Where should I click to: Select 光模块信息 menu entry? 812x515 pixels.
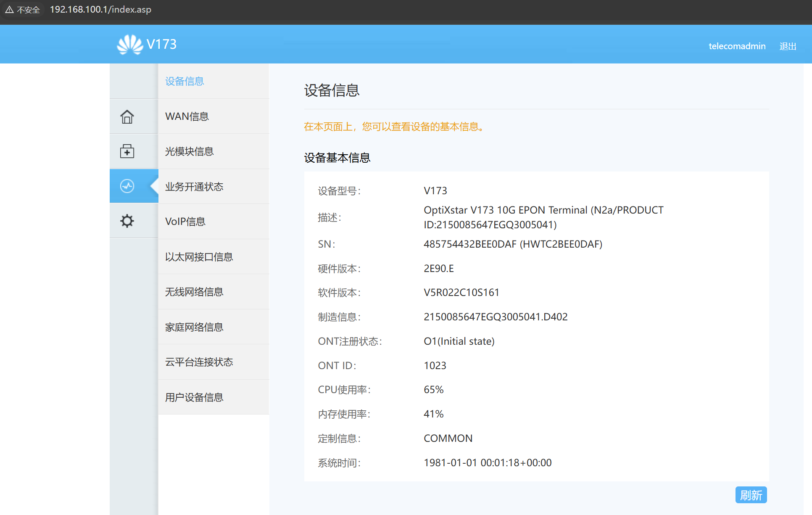[189, 151]
